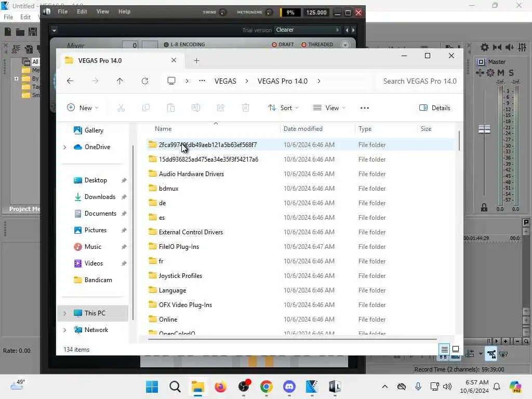
Task: Select the Audio Hardware Drivers folder
Action: coord(191,174)
